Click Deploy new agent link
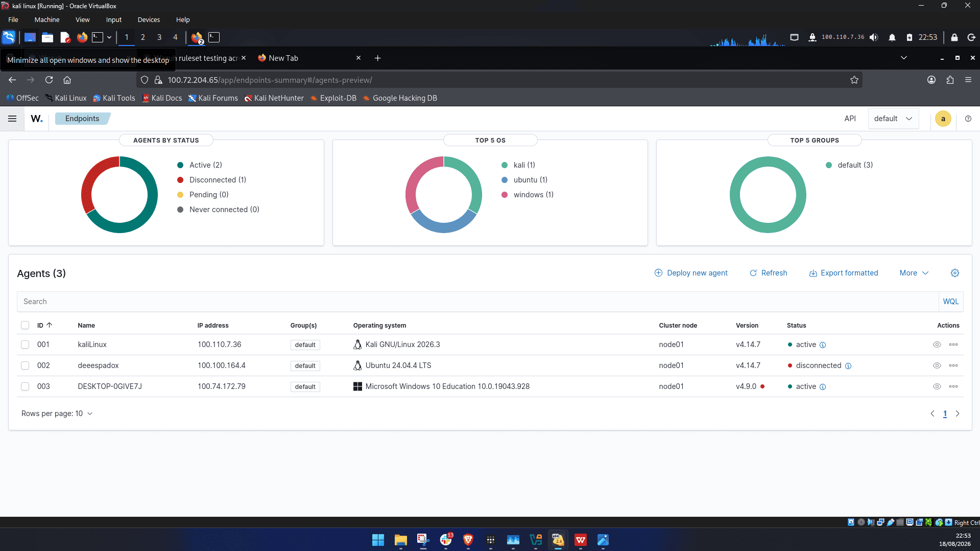Viewport: 980px width, 551px height. pyautogui.click(x=691, y=273)
